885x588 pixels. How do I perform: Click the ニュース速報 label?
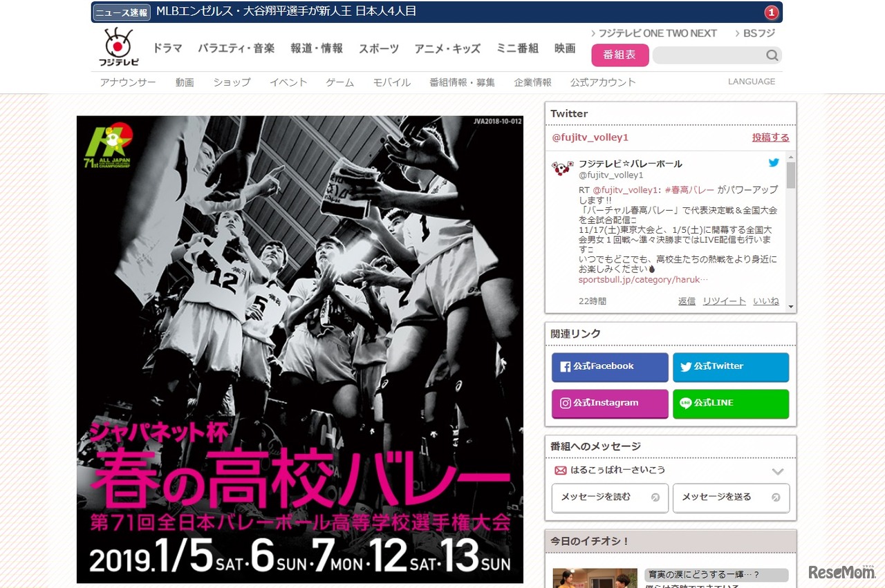(122, 12)
